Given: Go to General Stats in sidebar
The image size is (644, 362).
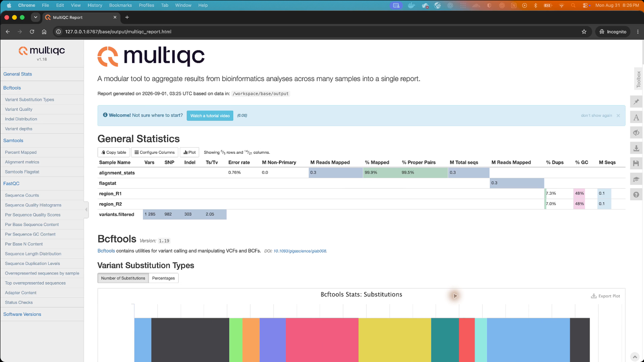Looking at the screenshot, I should [18, 74].
